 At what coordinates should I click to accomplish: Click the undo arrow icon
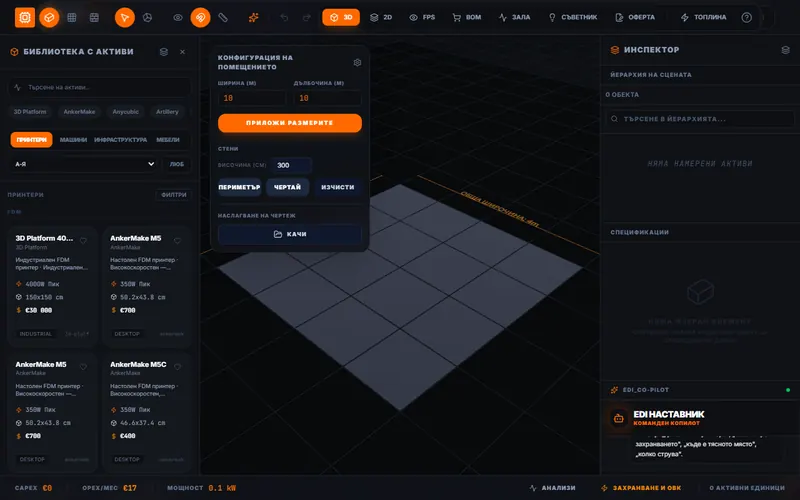(284, 17)
